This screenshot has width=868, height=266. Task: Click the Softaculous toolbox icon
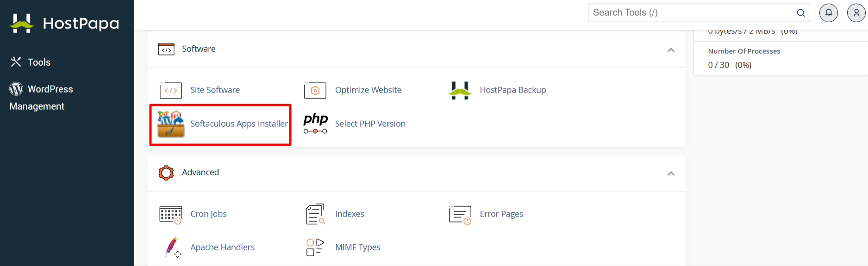[171, 124]
